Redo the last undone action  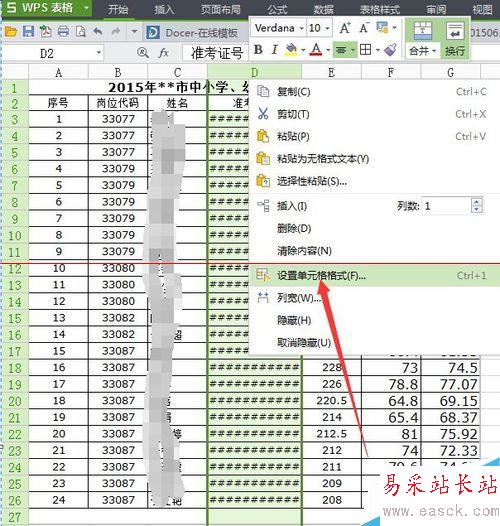point(116,32)
